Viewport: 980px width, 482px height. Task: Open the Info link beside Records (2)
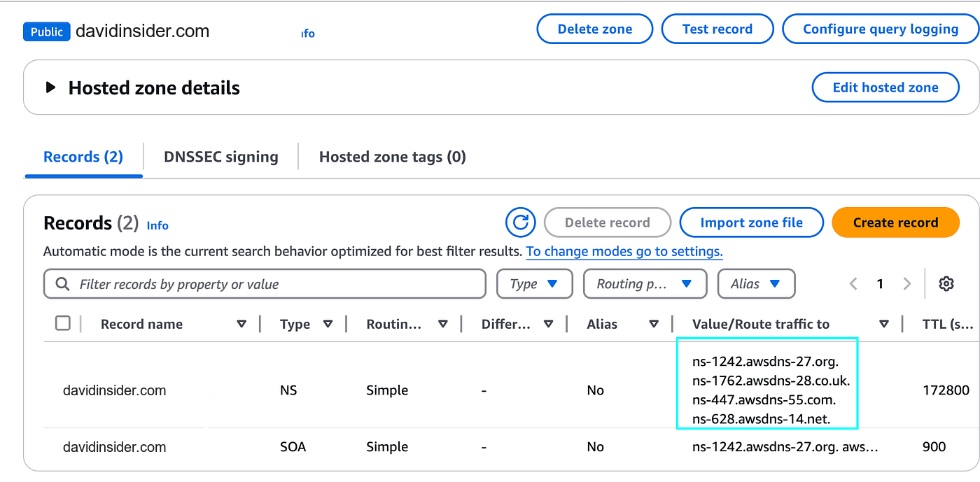(x=157, y=225)
